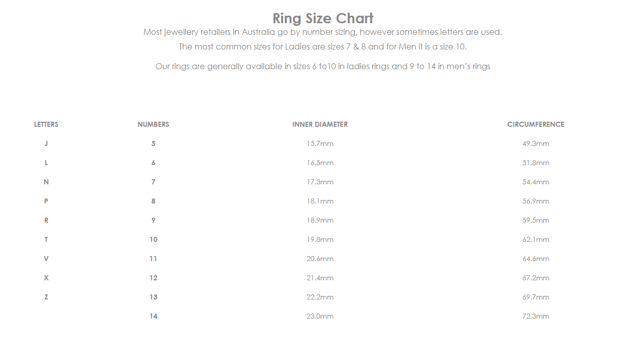
Task: Select number size 12 cell
Action: coord(153,278)
